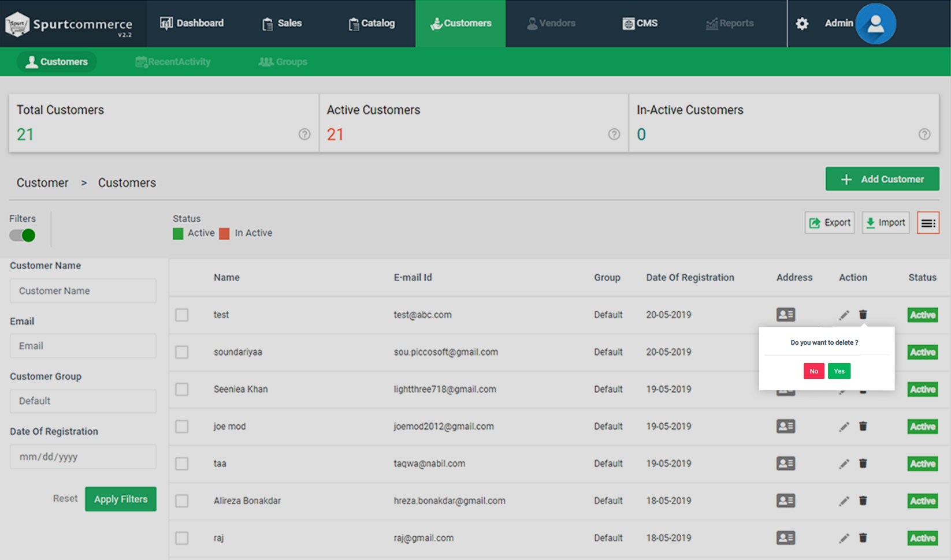
Task: Edit the joe mod customer
Action: click(x=844, y=426)
